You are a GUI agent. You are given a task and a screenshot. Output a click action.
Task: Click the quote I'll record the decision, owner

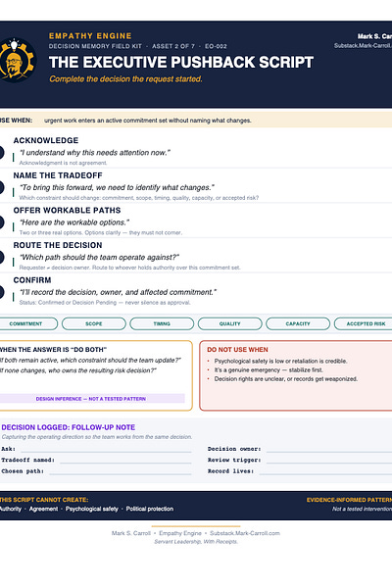pyautogui.click(x=118, y=292)
